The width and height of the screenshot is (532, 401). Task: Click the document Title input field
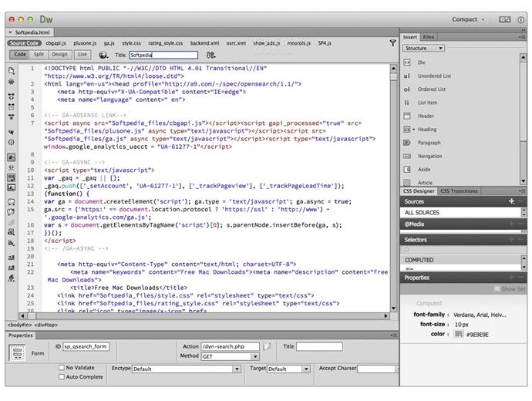(x=163, y=55)
